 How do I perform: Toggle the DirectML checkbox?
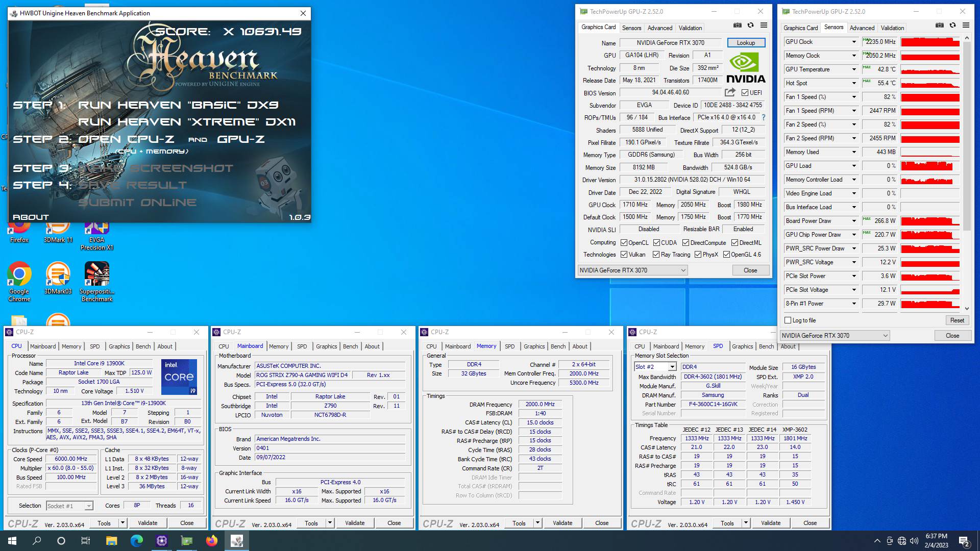point(734,243)
